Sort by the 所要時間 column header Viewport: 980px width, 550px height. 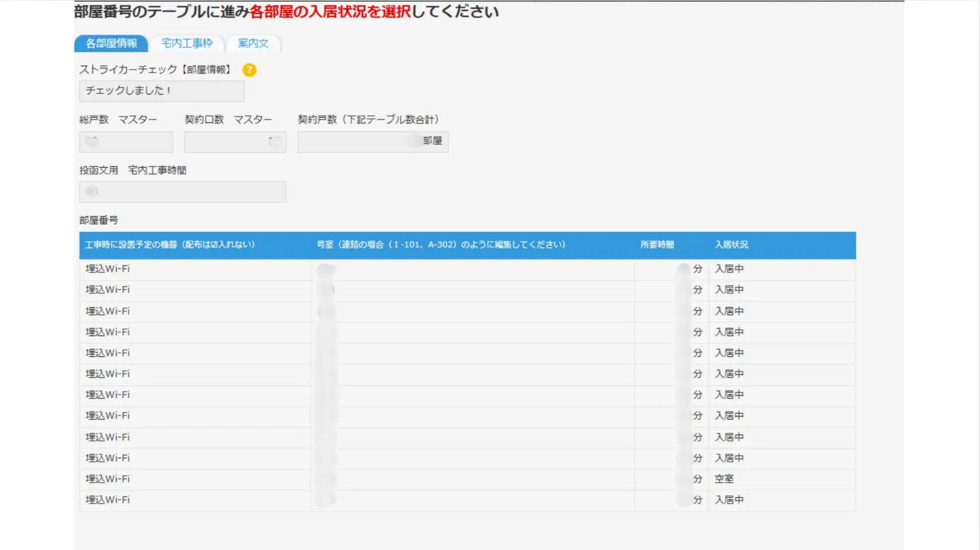(657, 245)
